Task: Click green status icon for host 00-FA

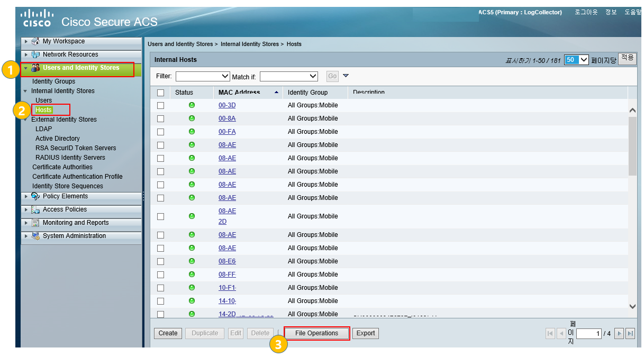Action: click(192, 132)
